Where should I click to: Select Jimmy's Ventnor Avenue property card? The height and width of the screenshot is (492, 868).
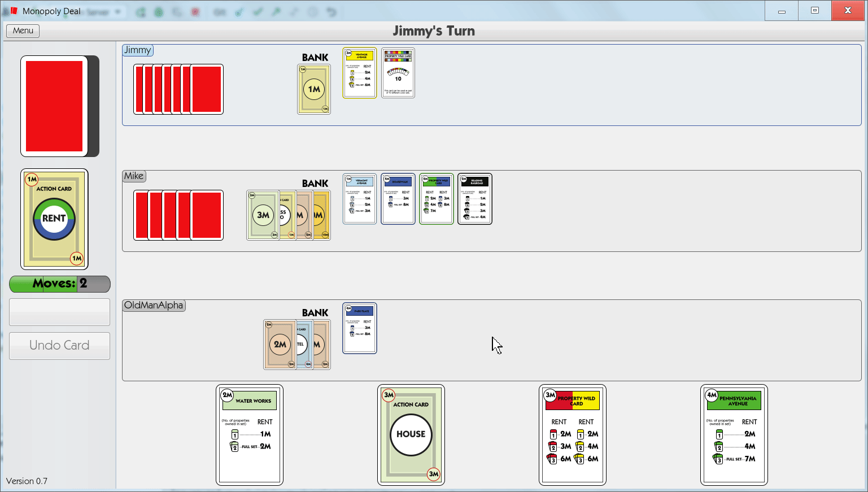tap(360, 73)
